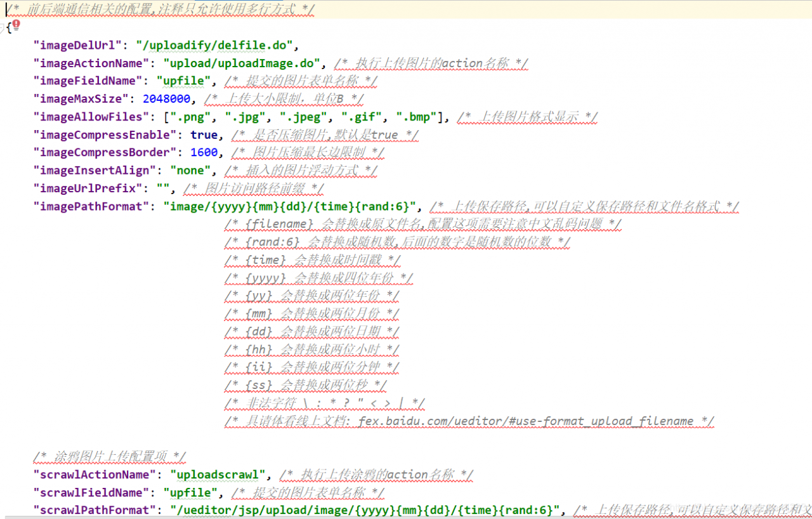812x519 pixels.
Task: Click the comment "图片访问路径前缀"
Action: click(x=253, y=188)
